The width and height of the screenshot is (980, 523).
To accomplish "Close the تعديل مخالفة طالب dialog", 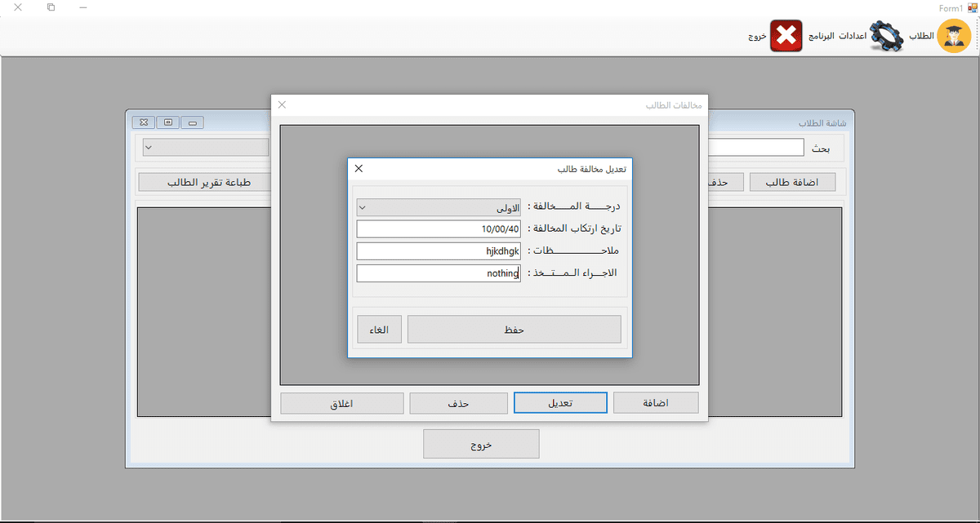I will point(359,169).
